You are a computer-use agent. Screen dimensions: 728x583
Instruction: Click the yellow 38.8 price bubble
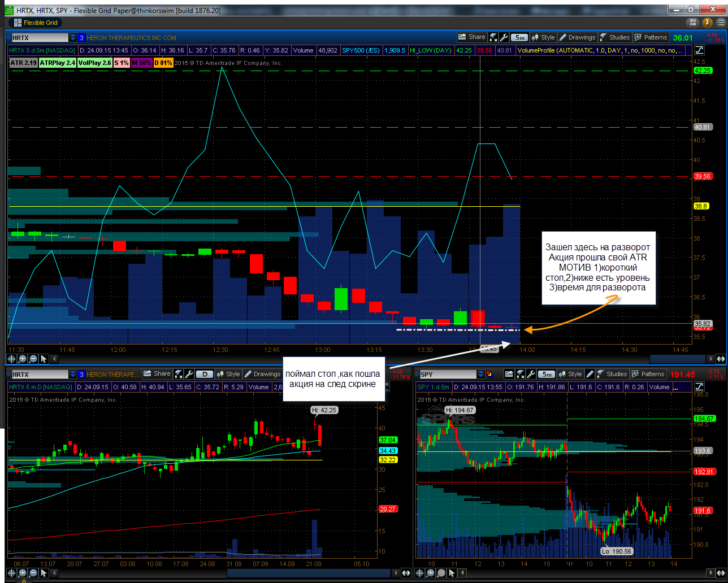pyautogui.click(x=701, y=206)
